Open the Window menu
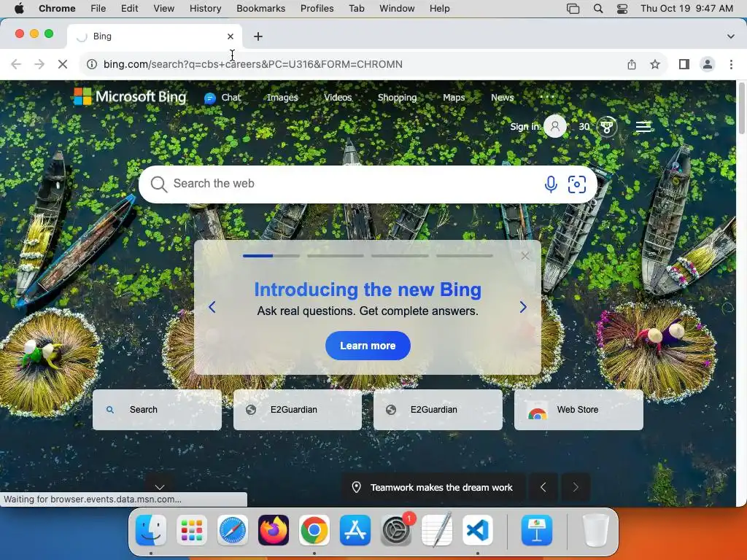 click(x=397, y=9)
